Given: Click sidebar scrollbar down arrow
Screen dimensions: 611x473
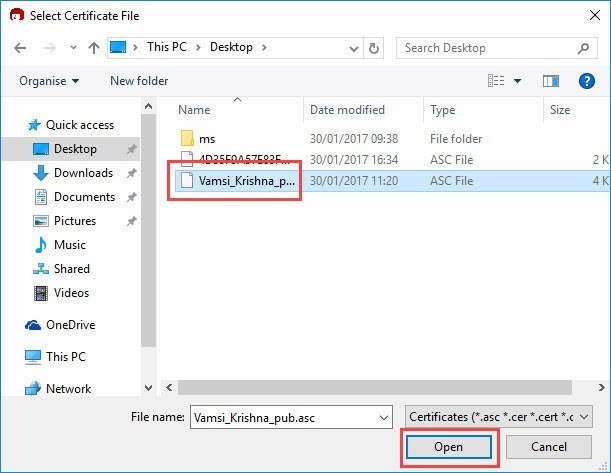Looking at the screenshot, I should tap(148, 388).
